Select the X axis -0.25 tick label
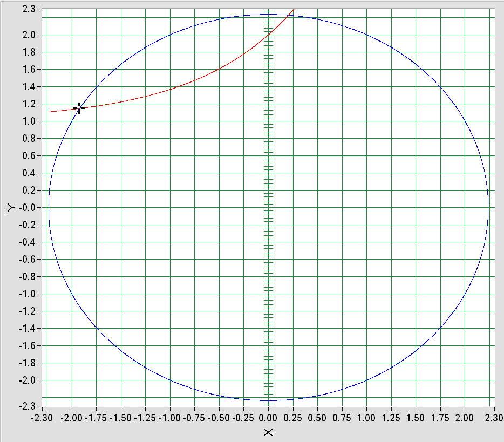Screen dimensions: 504x442 (x=244, y=418)
